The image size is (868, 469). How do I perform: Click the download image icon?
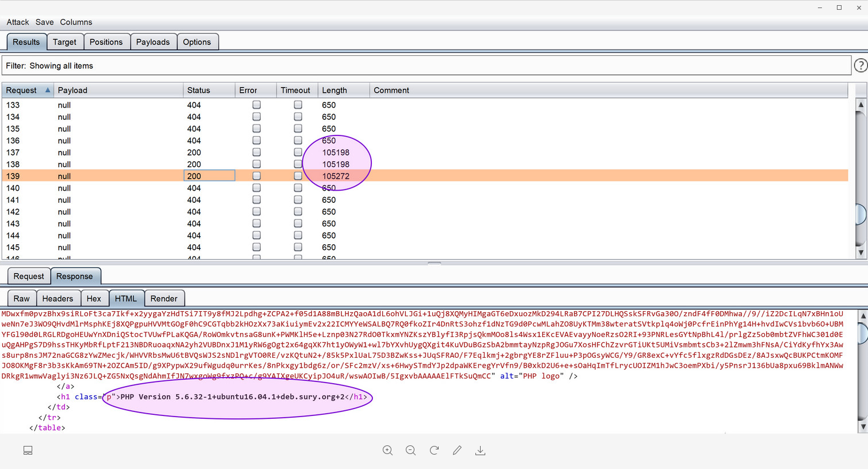pyautogui.click(x=480, y=451)
